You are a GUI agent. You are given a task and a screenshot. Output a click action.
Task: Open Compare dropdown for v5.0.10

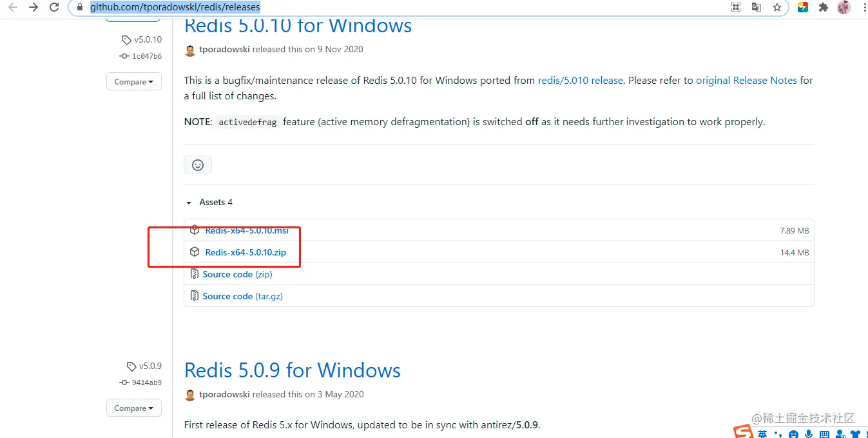[x=134, y=82]
